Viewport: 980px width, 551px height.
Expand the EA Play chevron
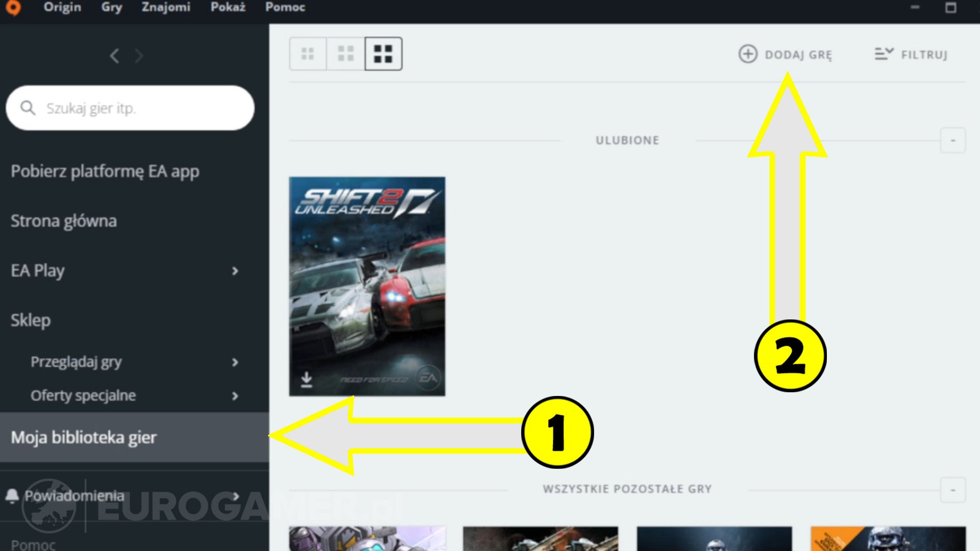pos(235,271)
